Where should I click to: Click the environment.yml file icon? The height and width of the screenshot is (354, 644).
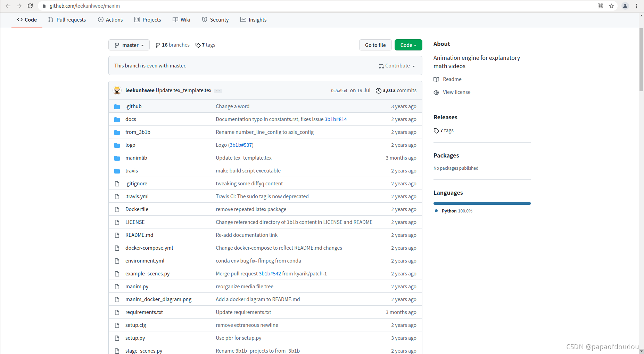point(117,261)
